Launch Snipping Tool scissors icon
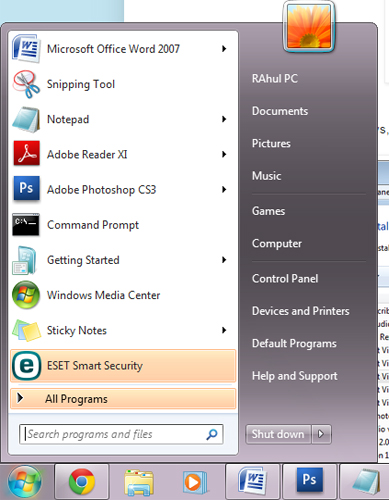Viewport: 389px width, 500px height. [x=26, y=84]
